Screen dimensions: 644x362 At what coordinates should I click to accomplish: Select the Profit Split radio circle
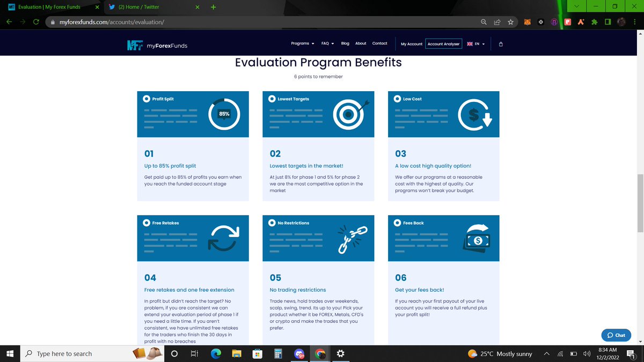pyautogui.click(x=147, y=99)
